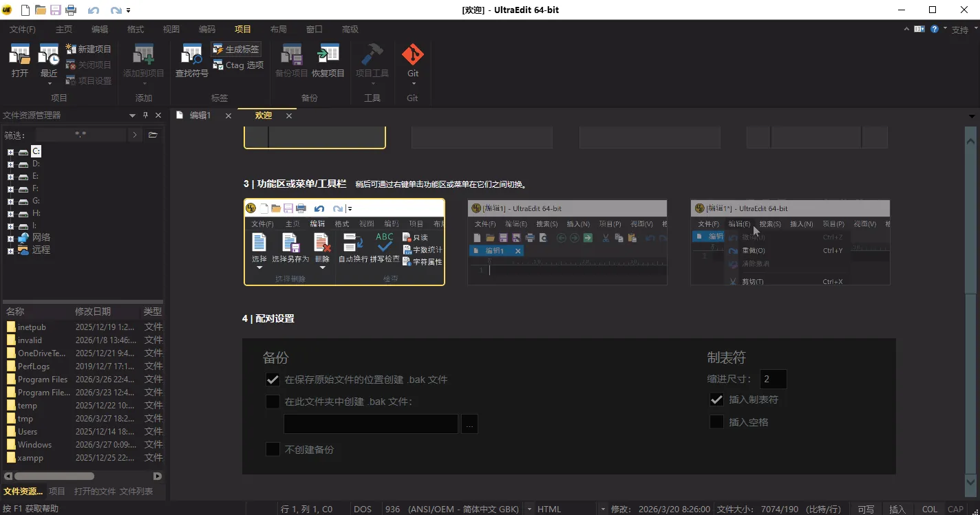This screenshot has width=980, height=515.
Task: Select the 查找符号 (Find Symbol) tool
Action: tap(190, 61)
